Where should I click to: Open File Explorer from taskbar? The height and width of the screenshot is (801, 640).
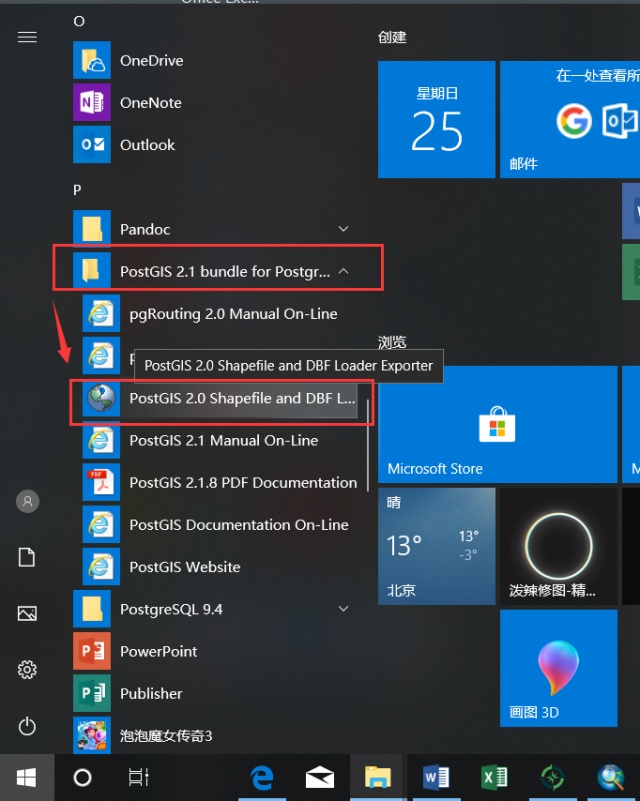[x=378, y=778]
